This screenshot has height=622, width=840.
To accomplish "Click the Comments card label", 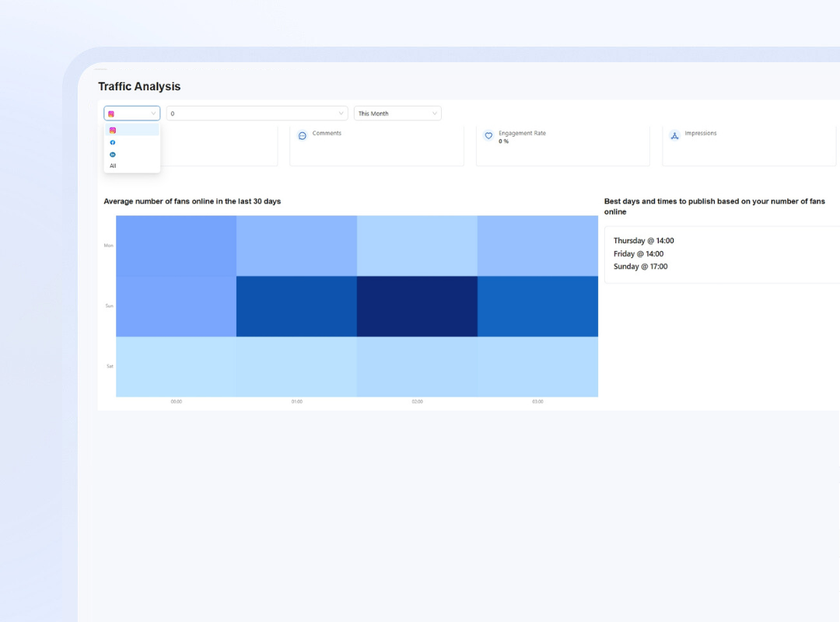I will click(327, 134).
